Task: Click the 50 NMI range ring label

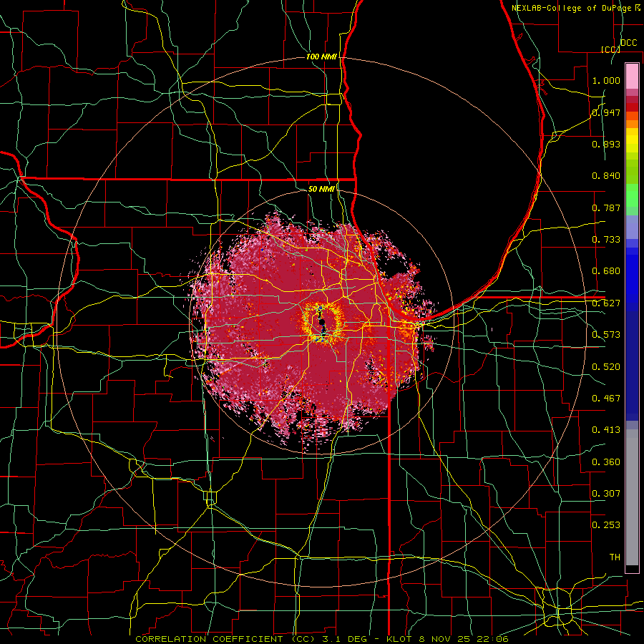Action: pos(321,189)
